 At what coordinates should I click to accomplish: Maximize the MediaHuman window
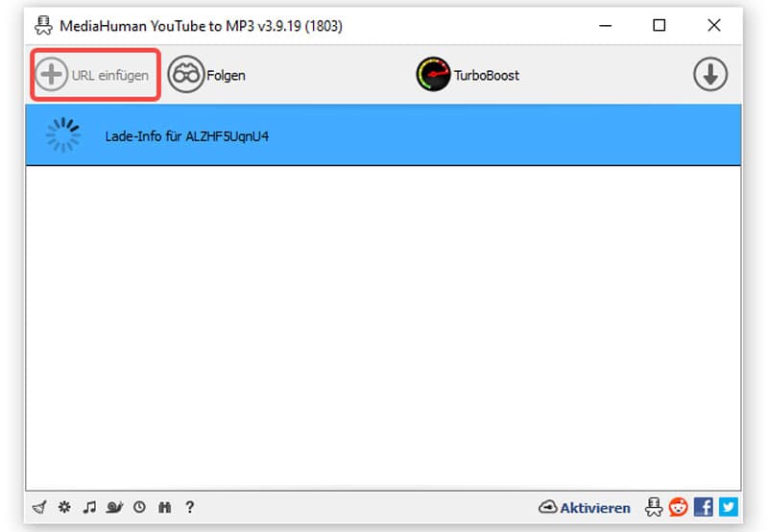pyautogui.click(x=660, y=26)
